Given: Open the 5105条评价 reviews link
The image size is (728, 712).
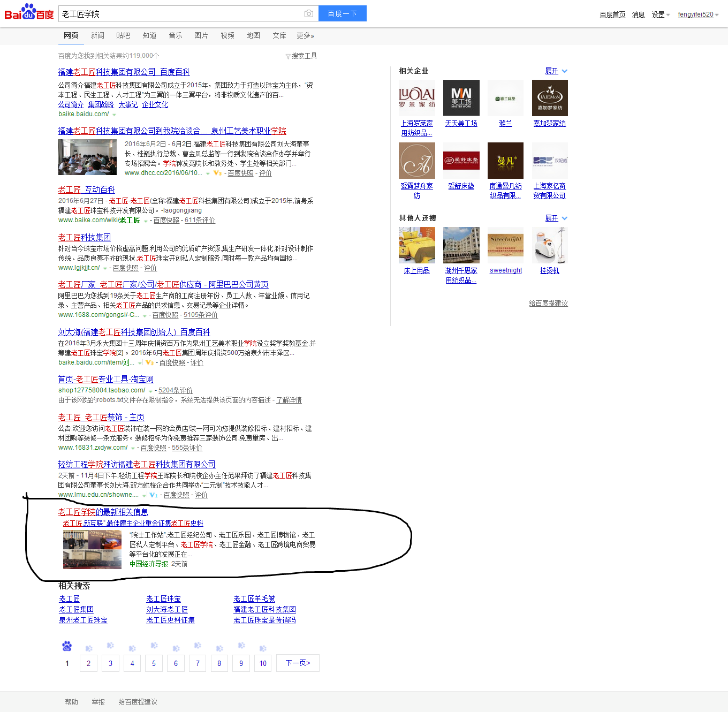Looking at the screenshot, I should click(201, 315).
